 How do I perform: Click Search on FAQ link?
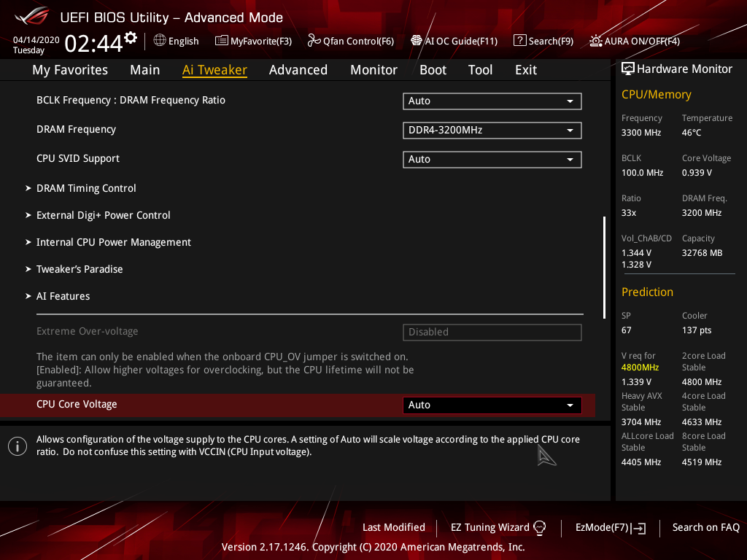click(x=705, y=527)
